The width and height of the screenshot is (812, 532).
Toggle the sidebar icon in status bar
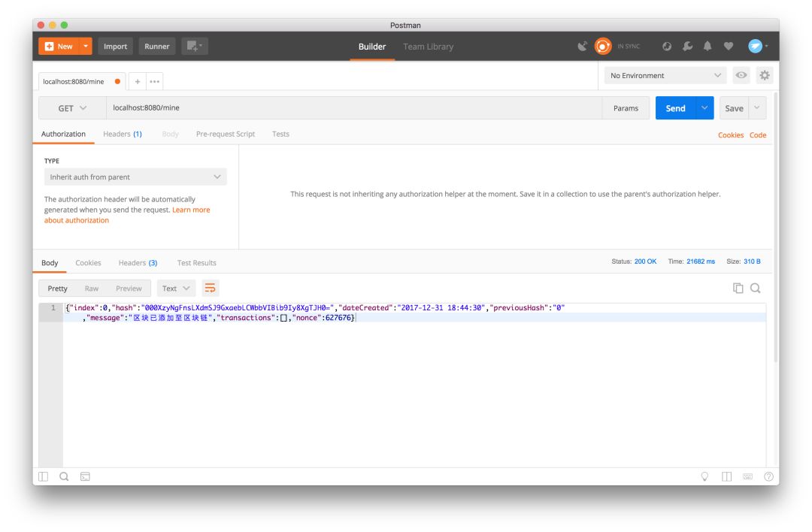click(x=43, y=476)
